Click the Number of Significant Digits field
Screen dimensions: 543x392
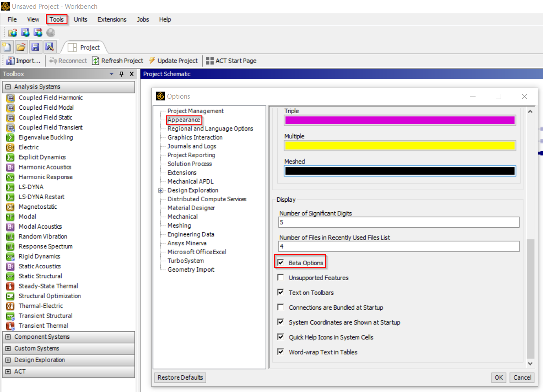[x=399, y=222]
